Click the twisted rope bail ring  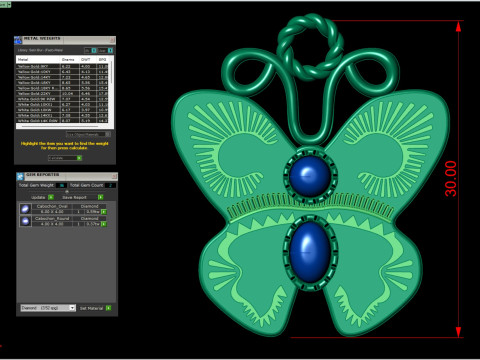[x=310, y=46]
